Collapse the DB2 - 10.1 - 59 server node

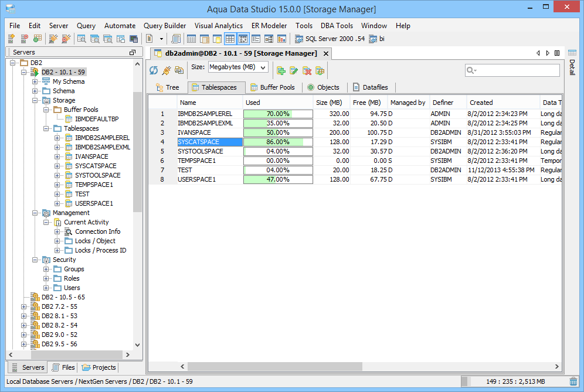tap(24, 72)
